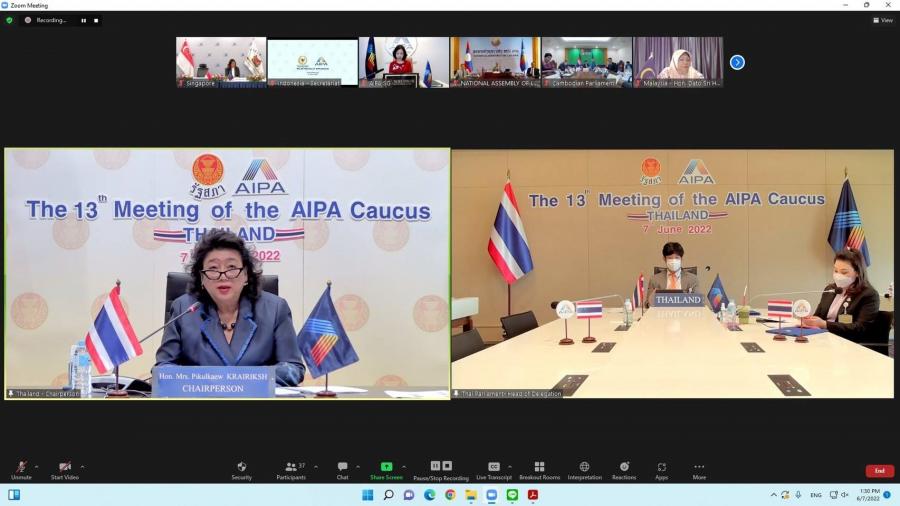
Task: Select the Singapore participant video thumbnail
Action: click(x=221, y=62)
